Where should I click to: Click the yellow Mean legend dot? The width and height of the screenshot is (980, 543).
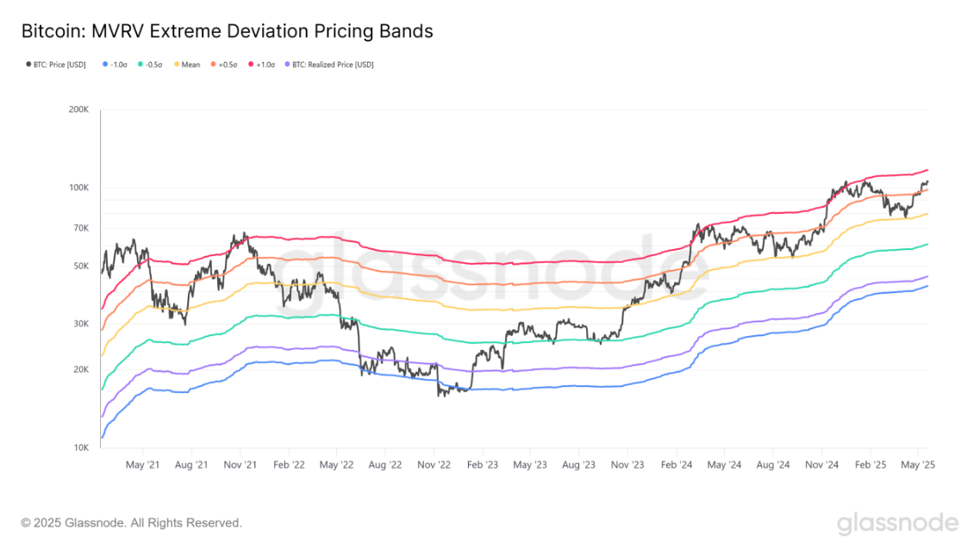click(x=177, y=65)
